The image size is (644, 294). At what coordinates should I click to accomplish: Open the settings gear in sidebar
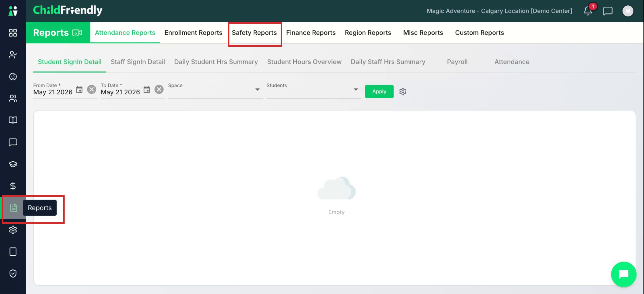click(13, 229)
